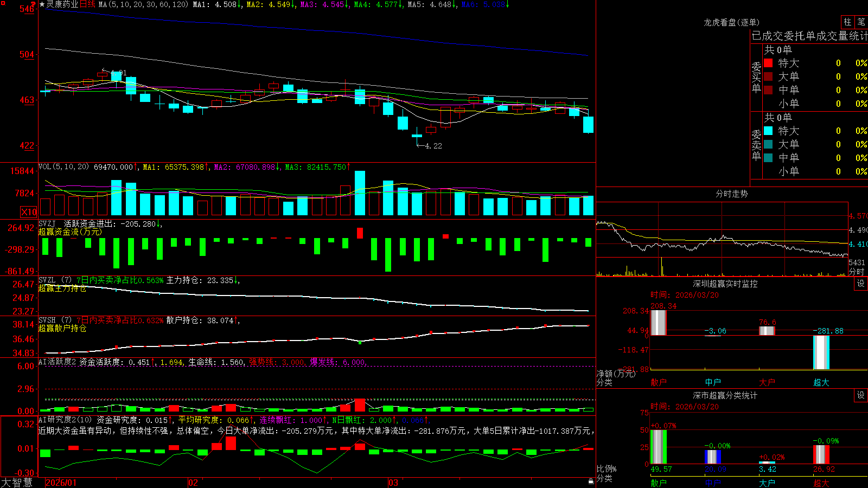The width and height of the screenshot is (868, 488).
Task: Click 散户持仓: 38.074 readout
Action: point(202,320)
